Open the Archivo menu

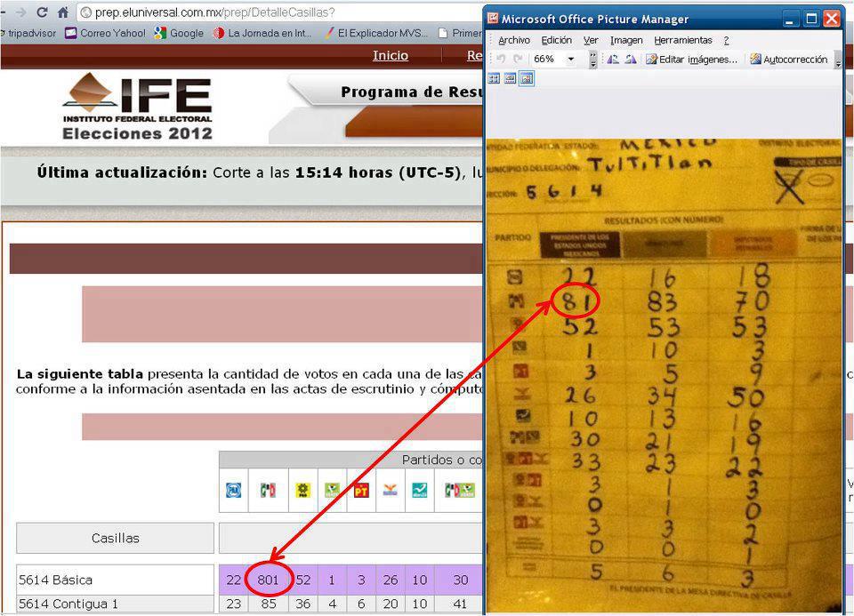tap(513, 40)
